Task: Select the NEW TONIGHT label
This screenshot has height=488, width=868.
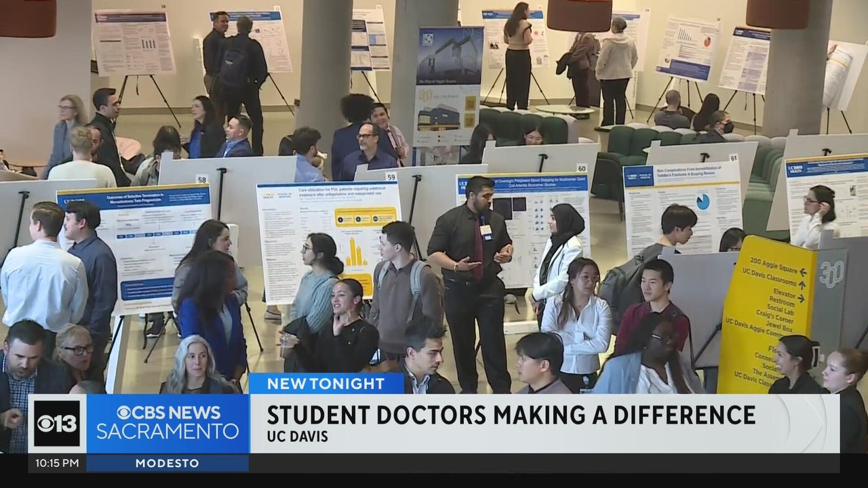Action: tap(325, 384)
